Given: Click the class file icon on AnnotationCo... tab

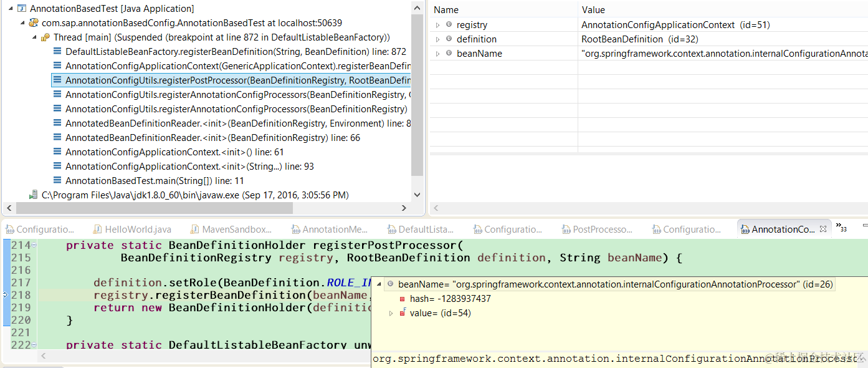Looking at the screenshot, I should coord(745,230).
